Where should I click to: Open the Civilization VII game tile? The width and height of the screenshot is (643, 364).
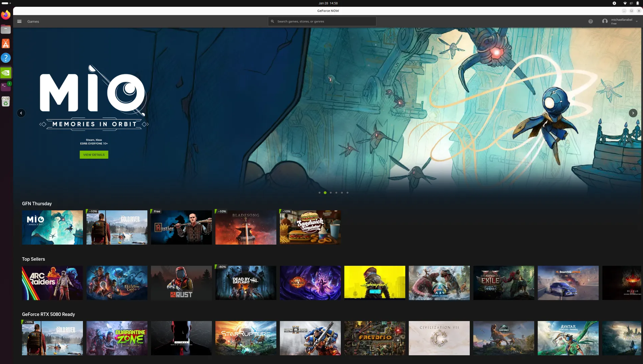[439, 338]
